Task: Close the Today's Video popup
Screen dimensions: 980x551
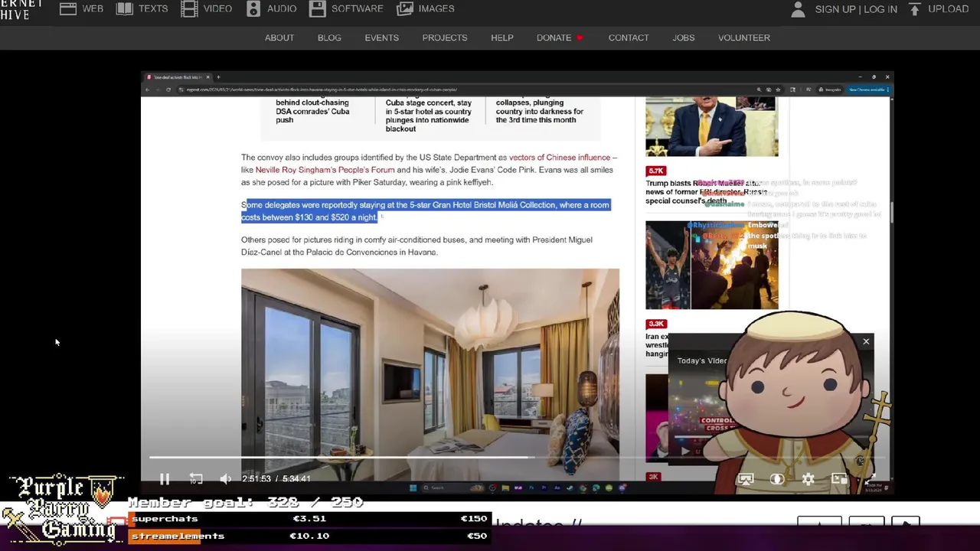Action: [x=866, y=341]
